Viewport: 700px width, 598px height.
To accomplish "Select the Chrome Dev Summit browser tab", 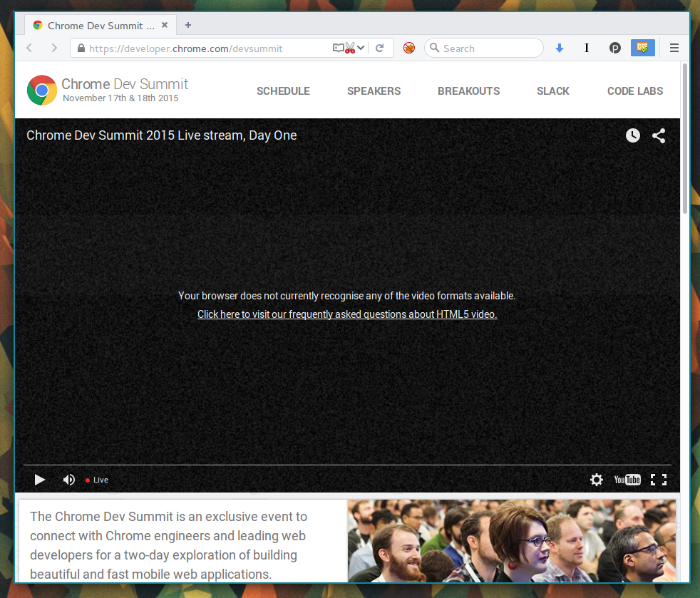I will click(101, 26).
